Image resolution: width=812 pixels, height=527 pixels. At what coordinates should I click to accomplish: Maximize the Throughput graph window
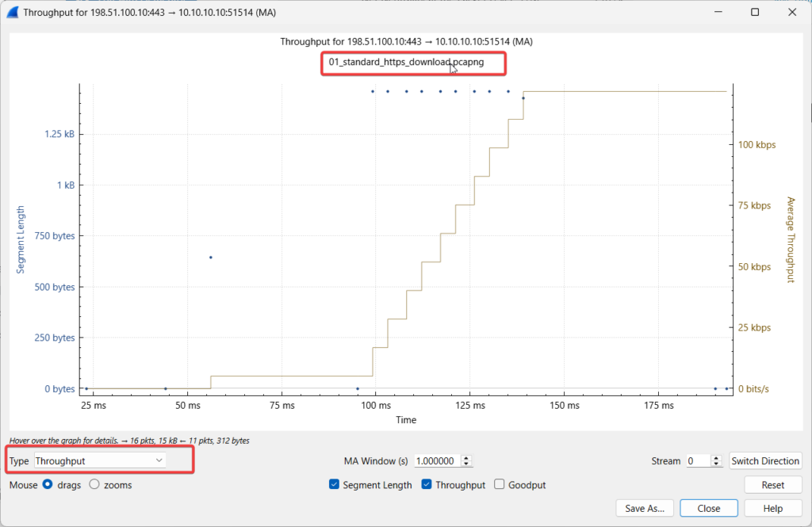point(755,12)
